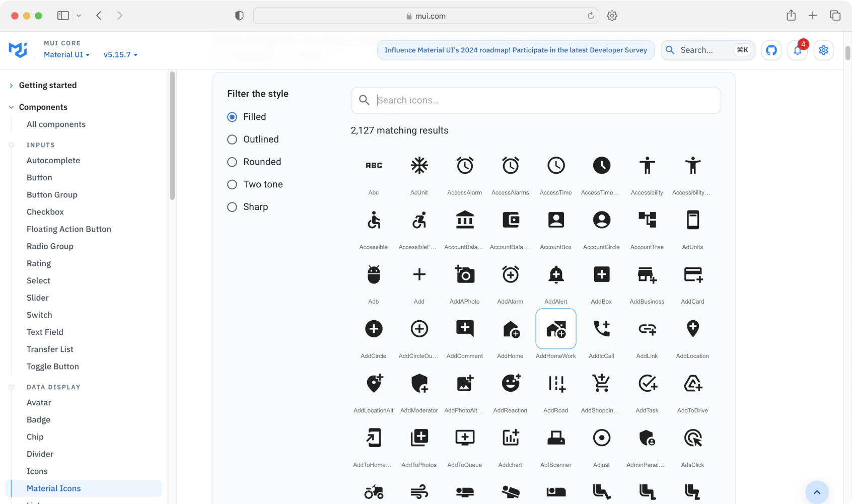852x504 pixels.
Task: Pick the AcUnit snowflake icon
Action: (x=419, y=166)
